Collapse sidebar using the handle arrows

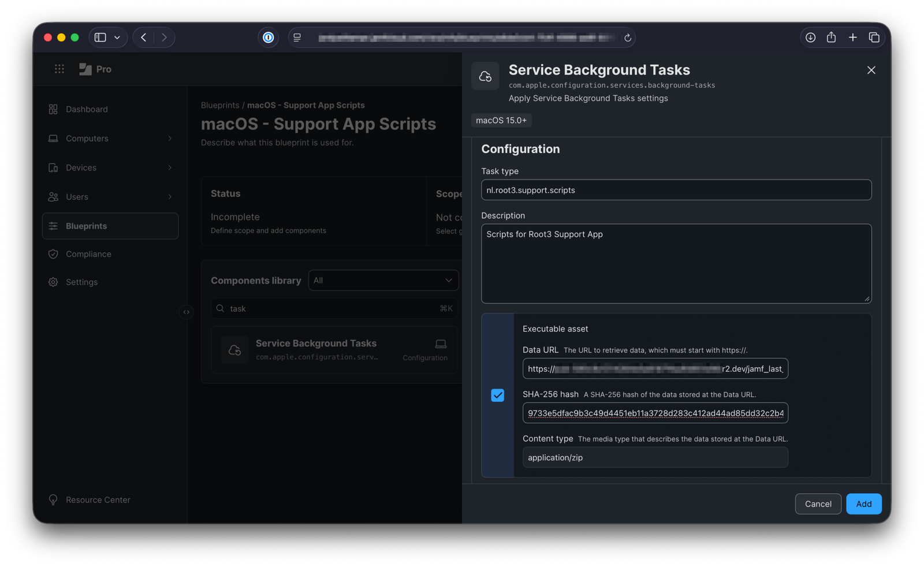click(186, 312)
